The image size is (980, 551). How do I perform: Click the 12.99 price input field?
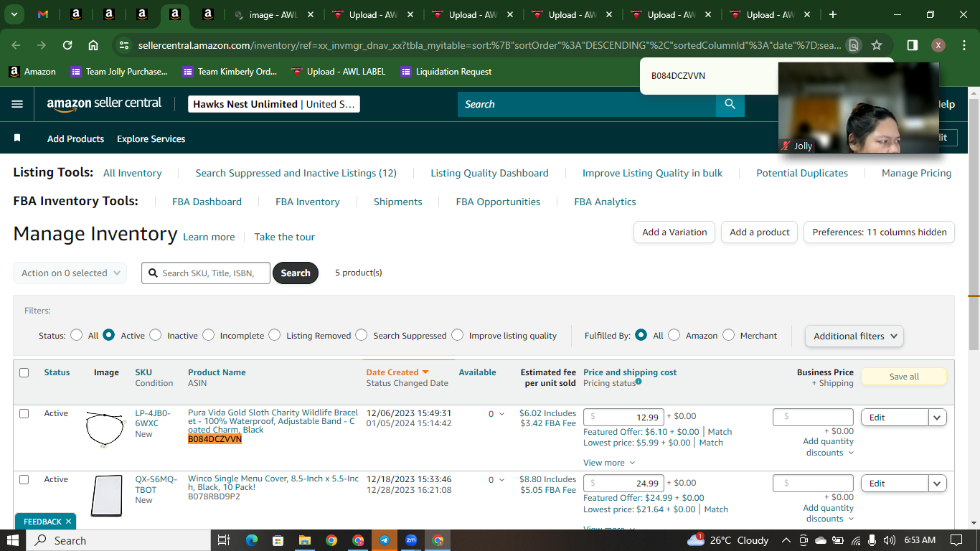(x=623, y=418)
